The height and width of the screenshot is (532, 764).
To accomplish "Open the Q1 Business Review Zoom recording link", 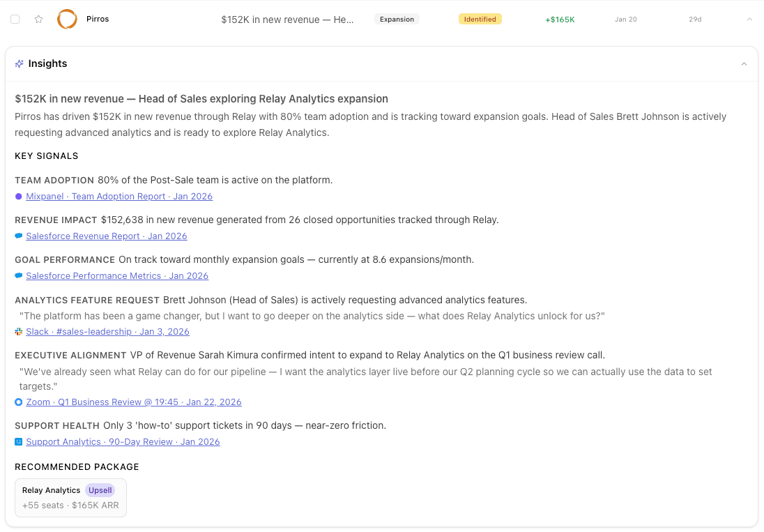I will point(134,402).
